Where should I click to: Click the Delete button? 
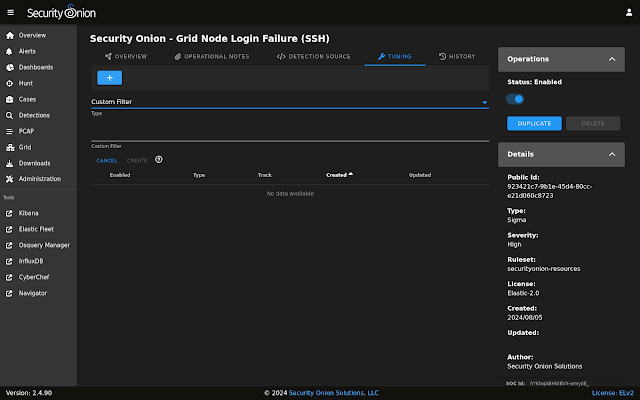[593, 123]
